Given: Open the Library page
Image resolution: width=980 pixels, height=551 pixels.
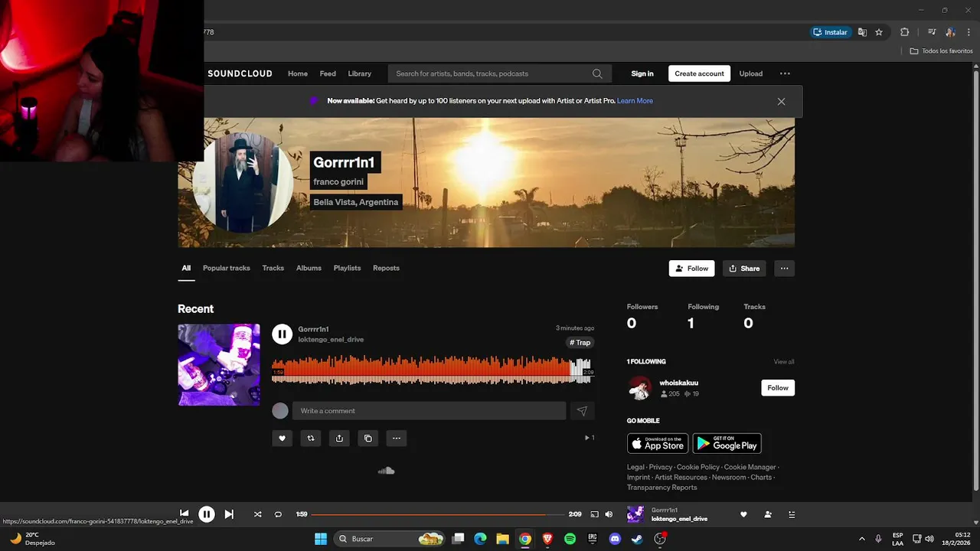Looking at the screenshot, I should [x=359, y=73].
